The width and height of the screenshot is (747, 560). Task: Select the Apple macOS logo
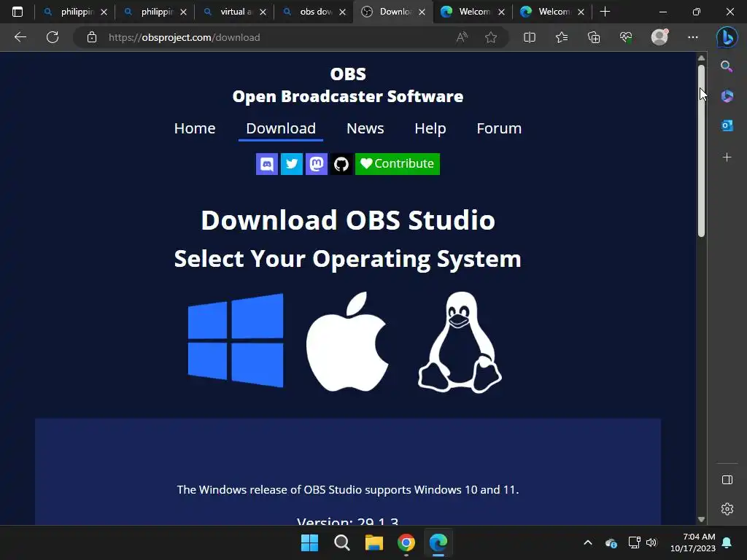[347, 341]
